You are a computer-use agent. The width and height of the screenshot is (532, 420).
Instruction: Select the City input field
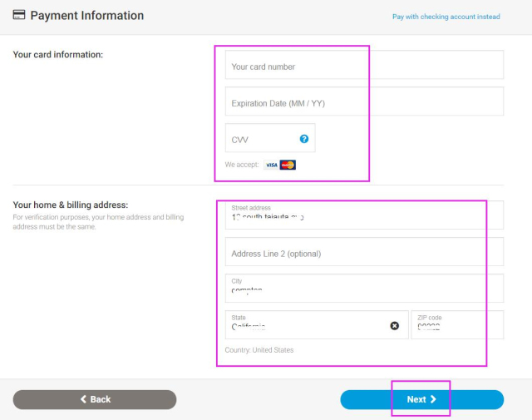(363, 289)
